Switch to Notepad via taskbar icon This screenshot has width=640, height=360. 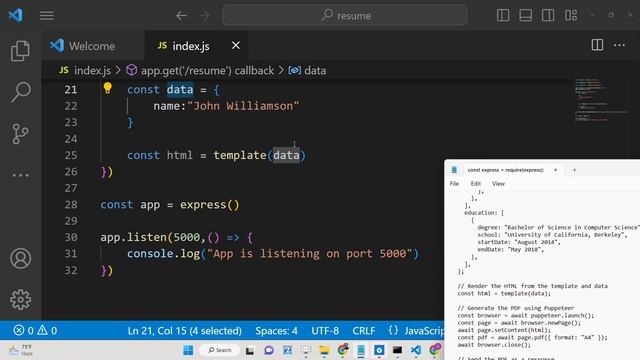point(361,350)
